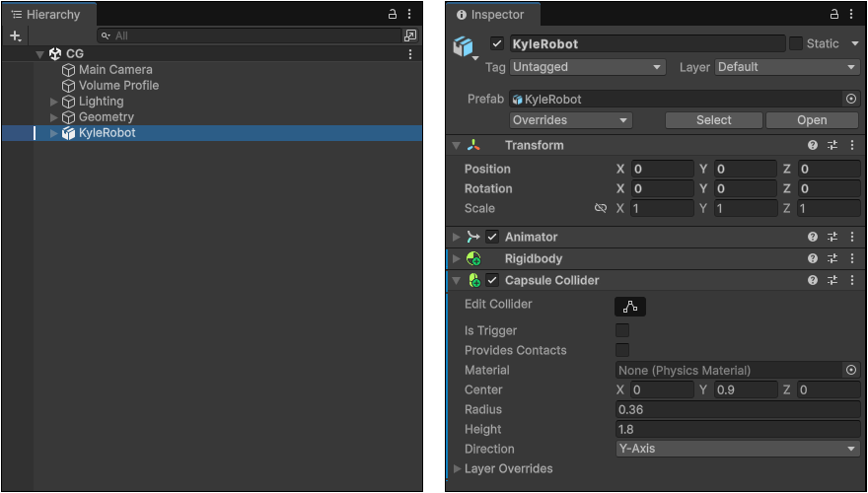
Task: Select Main Camera in Hierarchy
Action: coord(115,70)
